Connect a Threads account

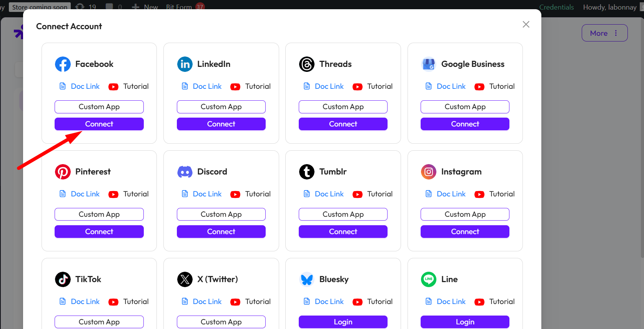tap(343, 124)
